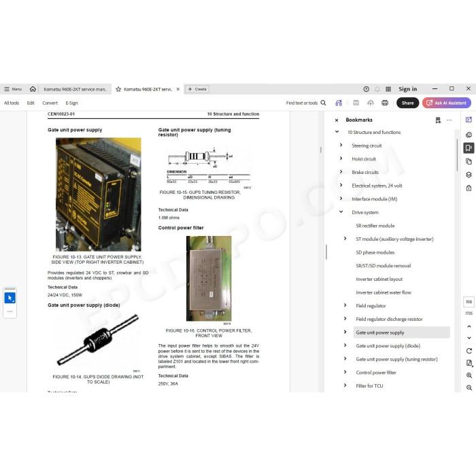Open the Control power filter bookmark
Screen dimensions: 476x476
coord(376,373)
